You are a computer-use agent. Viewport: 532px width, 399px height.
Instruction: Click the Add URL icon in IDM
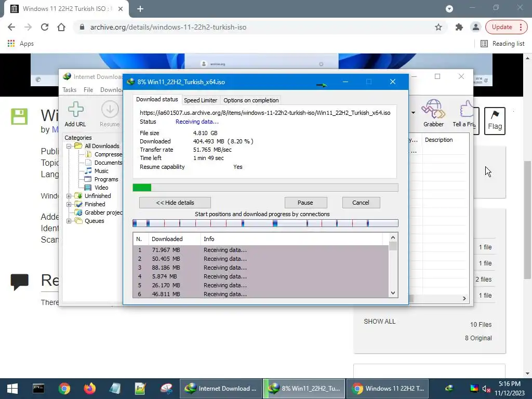point(75,114)
